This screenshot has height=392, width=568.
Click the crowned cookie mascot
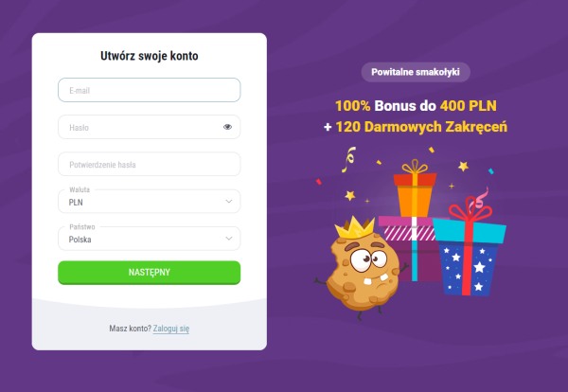point(361,268)
